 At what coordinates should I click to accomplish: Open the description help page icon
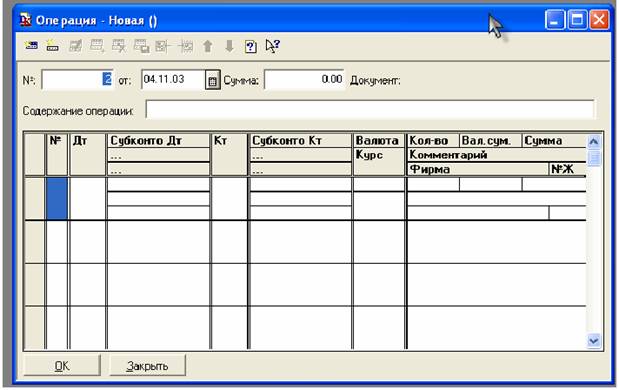point(251,47)
